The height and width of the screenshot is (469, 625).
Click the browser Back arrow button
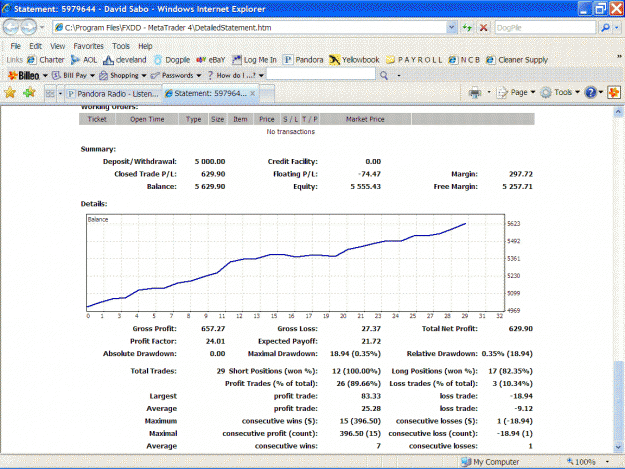pos(11,27)
